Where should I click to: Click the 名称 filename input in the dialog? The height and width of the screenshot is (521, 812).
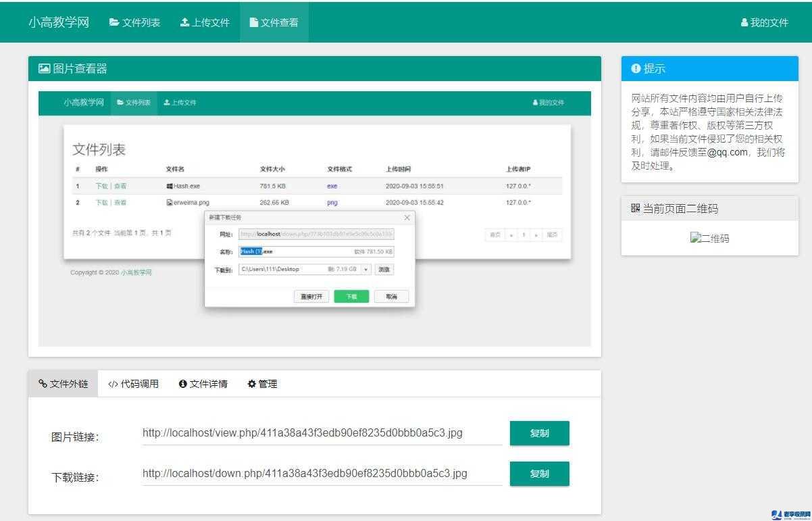coord(315,251)
